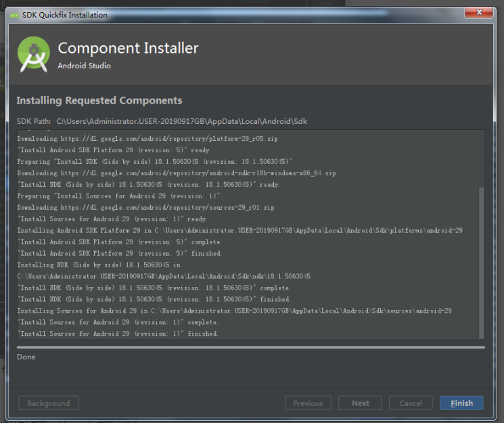The image size is (504, 423).
Task: Click the Component Installer heading
Action: pyautogui.click(x=128, y=48)
